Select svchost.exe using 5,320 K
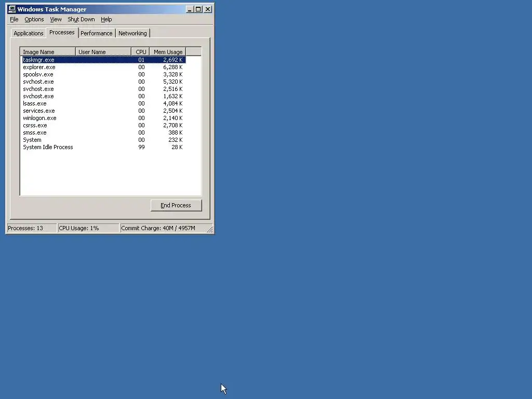The height and width of the screenshot is (399, 532). (x=103, y=82)
